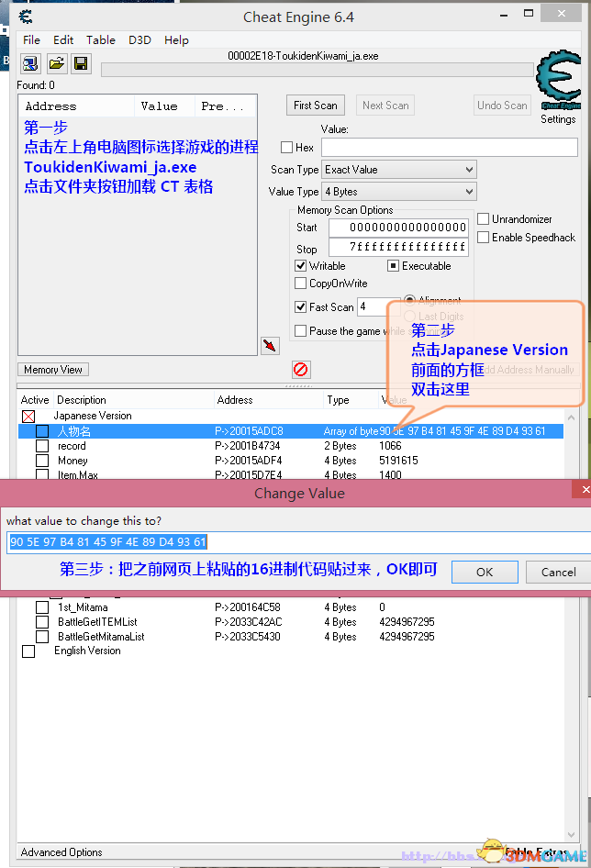Activate the BattleGetITEMList checkbox
The height and width of the screenshot is (868, 591).
[42, 622]
